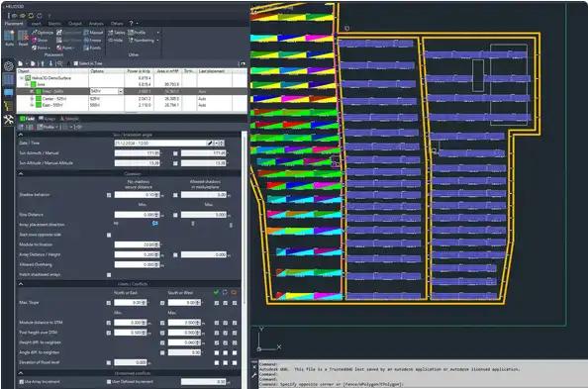Viewport: 588px width, 389px height.
Task: Click the pencil icon in Date/Time field
Action: (x=210, y=143)
